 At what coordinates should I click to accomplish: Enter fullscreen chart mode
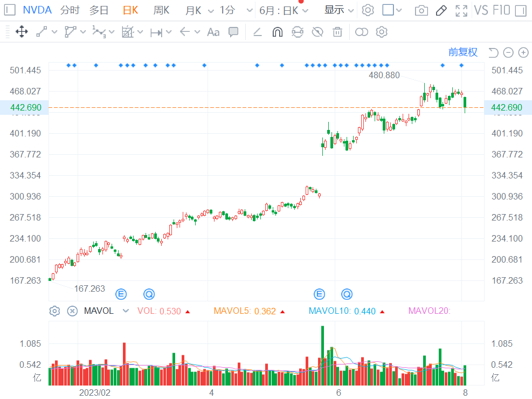coord(461,10)
